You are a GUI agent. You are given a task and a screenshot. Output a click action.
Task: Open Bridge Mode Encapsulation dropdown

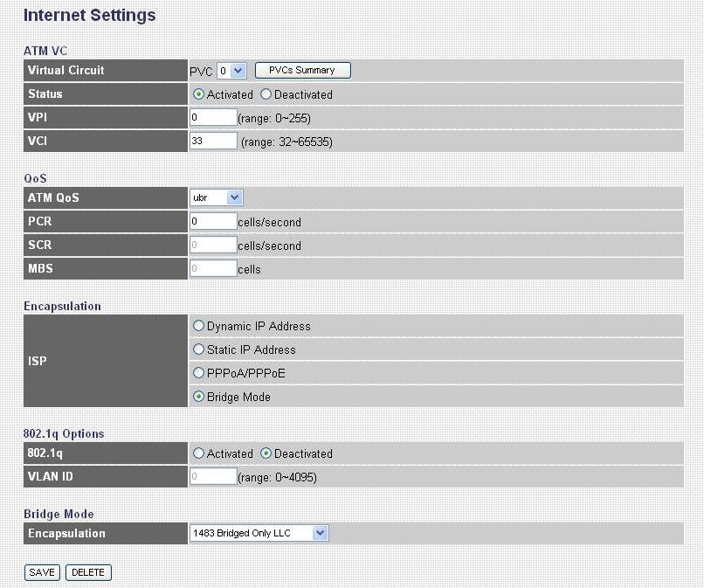click(259, 533)
